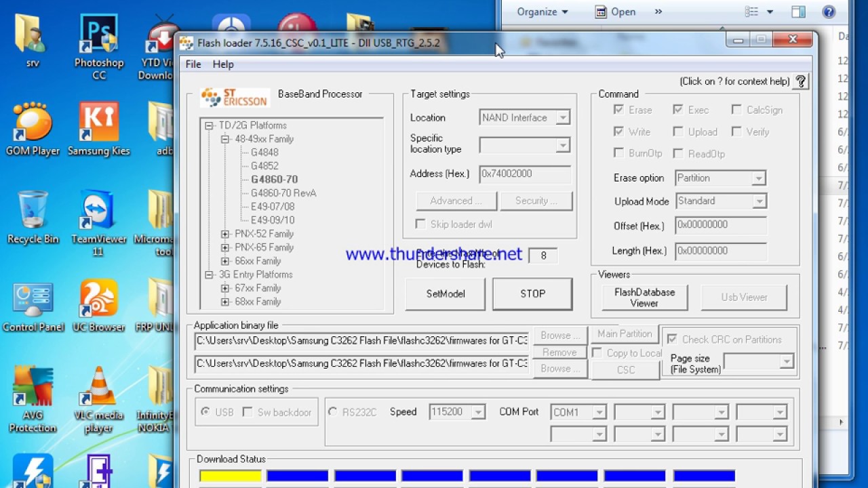Click the Usb Viewer button
Image resolution: width=868 pixels, height=488 pixels.
pyautogui.click(x=744, y=298)
